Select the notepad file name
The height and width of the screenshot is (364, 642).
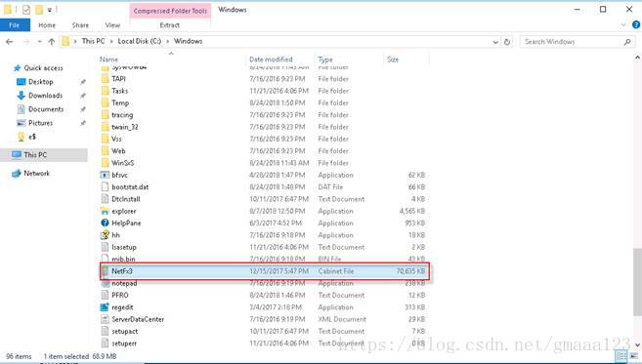point(124,283)
